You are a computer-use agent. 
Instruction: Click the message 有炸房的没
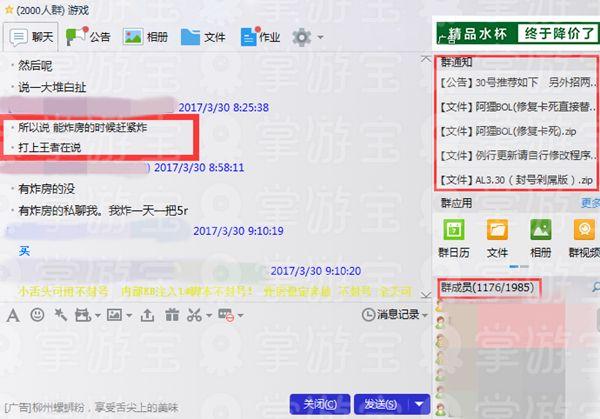(47, 189)
